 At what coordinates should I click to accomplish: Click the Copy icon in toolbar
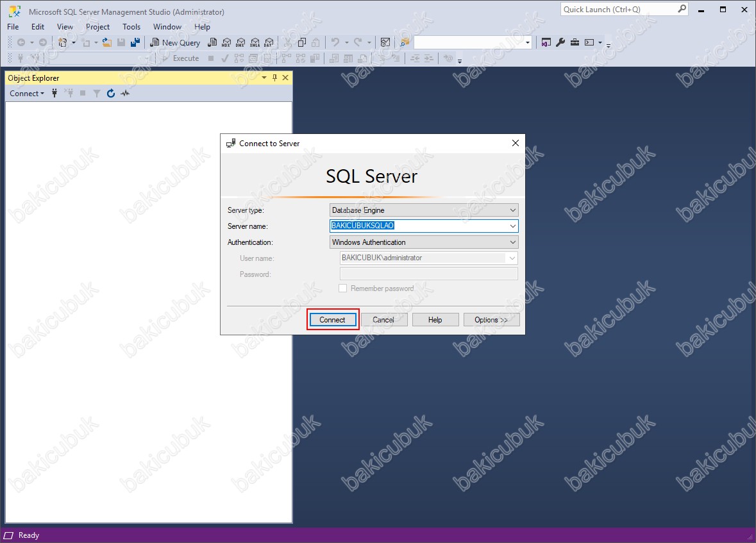click(302, 42)
